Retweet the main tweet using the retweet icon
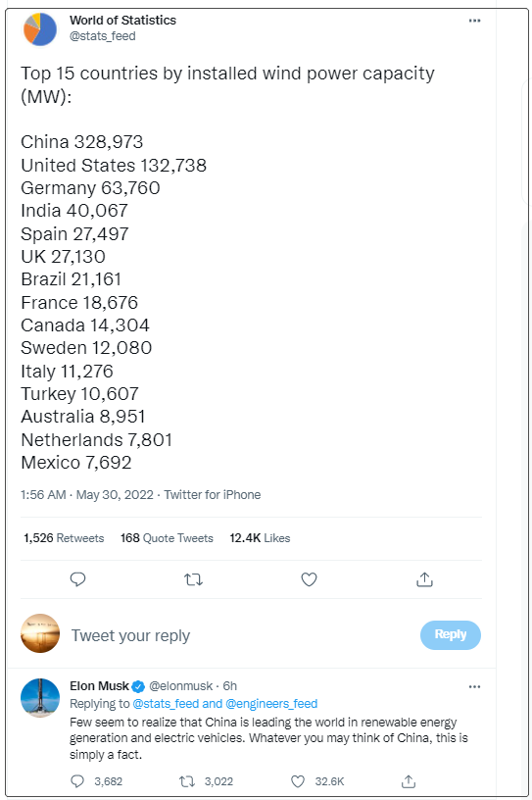This screenshot has width=532, height=800. point(193,579)
